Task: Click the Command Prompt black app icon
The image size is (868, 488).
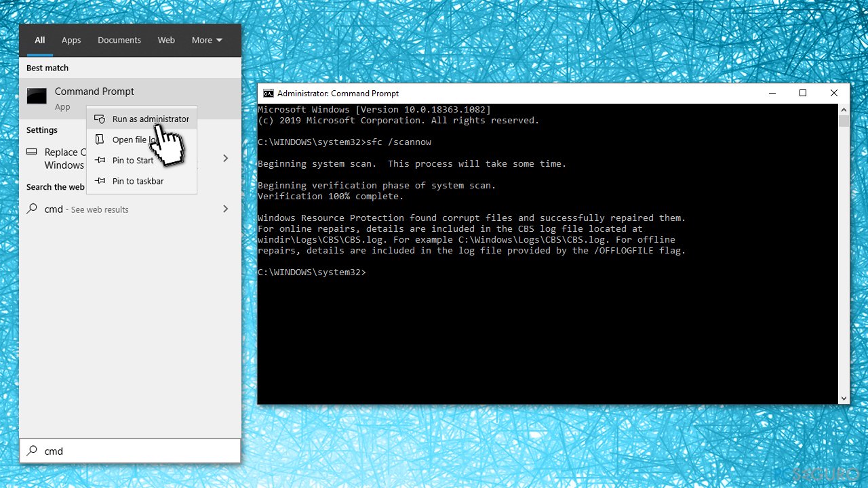Action: click(x=37, y=96)
